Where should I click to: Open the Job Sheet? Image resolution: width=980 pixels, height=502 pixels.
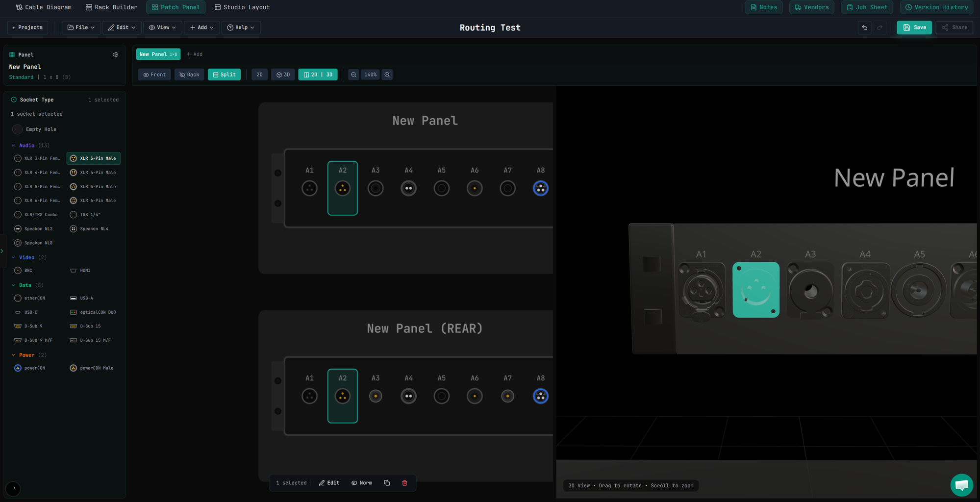(x=867, y=7)
